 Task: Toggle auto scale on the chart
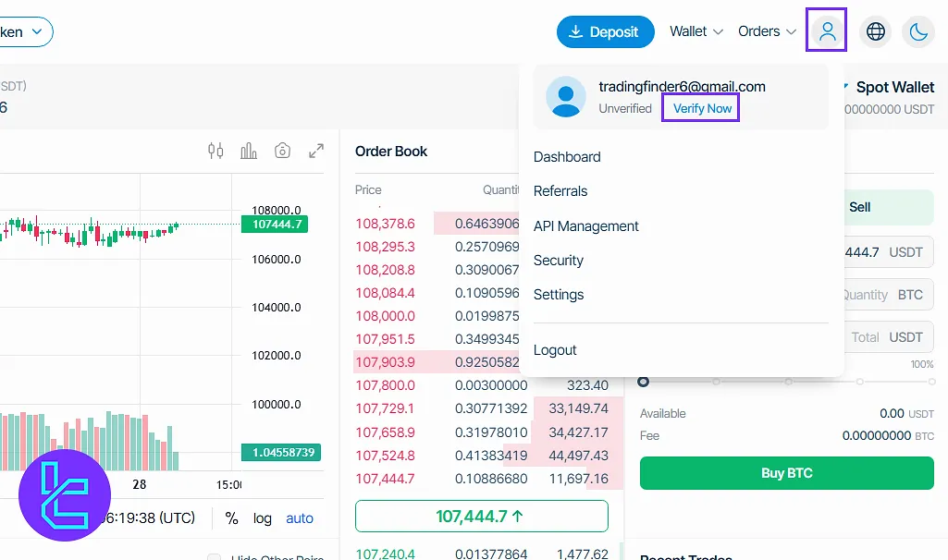pyautogui.click(x=300, y=518)
